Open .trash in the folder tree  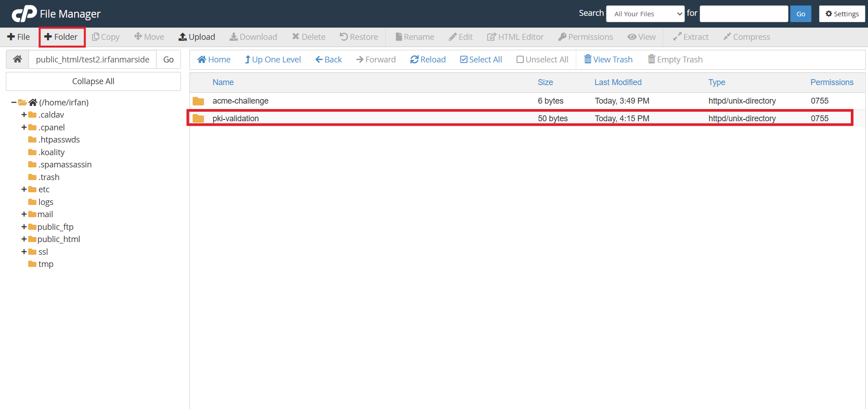point(49,177)
